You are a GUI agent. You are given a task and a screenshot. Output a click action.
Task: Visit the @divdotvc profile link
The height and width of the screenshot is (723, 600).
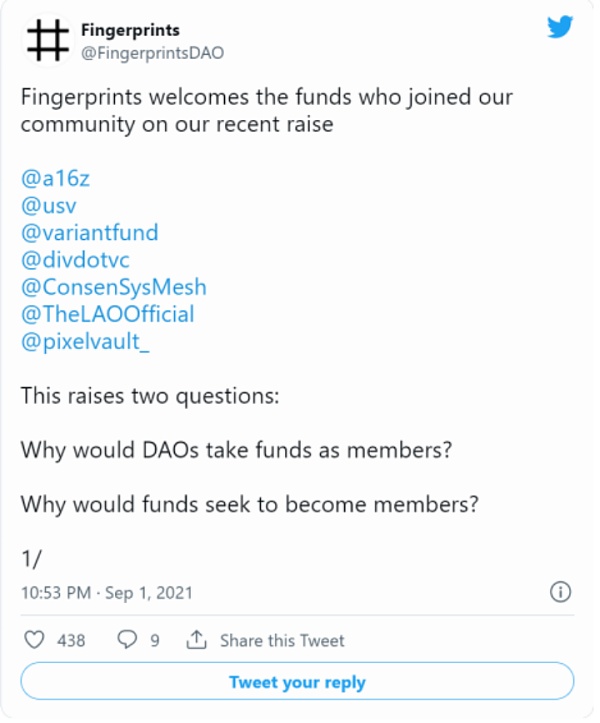point(80,260)
